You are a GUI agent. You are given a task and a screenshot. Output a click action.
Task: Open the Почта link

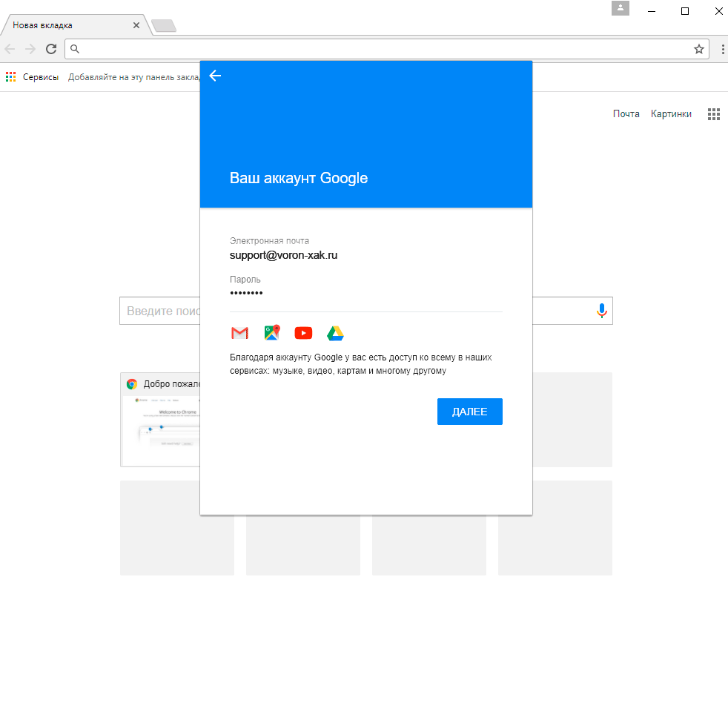(626, 114)
